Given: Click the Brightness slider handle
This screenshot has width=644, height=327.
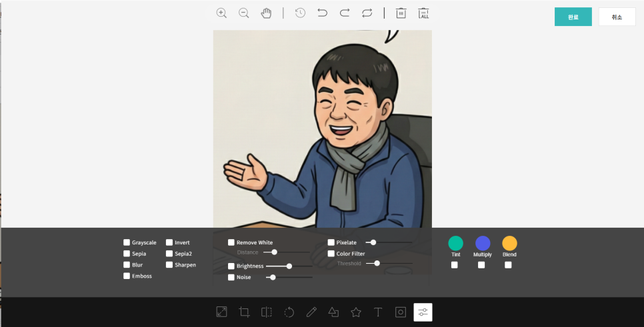Looking at the screenshot, I should pyautogui.click(x=289, y=266).
